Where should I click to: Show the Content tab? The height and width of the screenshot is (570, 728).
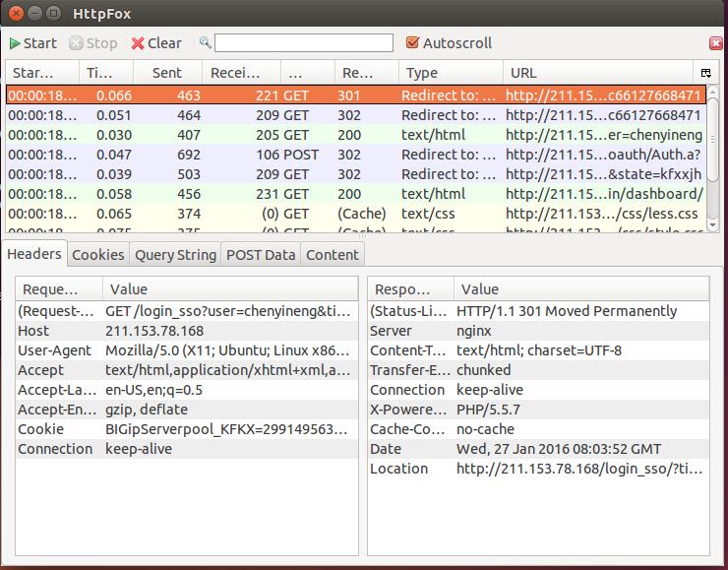pos(333,255)
